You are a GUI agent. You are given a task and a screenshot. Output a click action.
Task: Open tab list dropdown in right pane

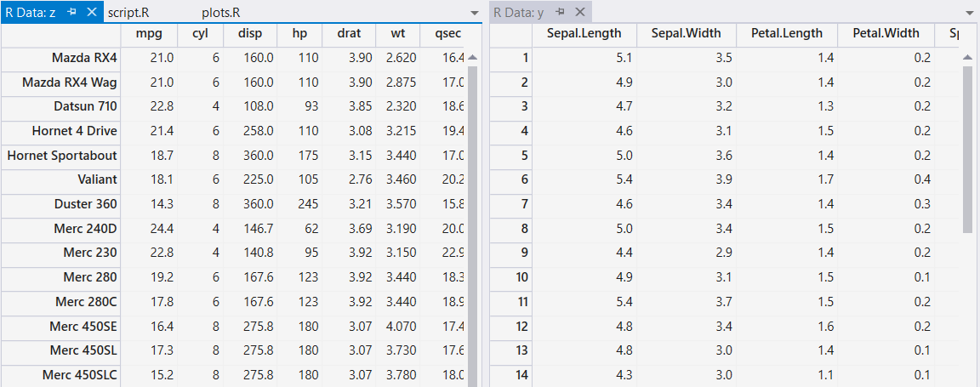pyautogui.click(x=970, y=13)
